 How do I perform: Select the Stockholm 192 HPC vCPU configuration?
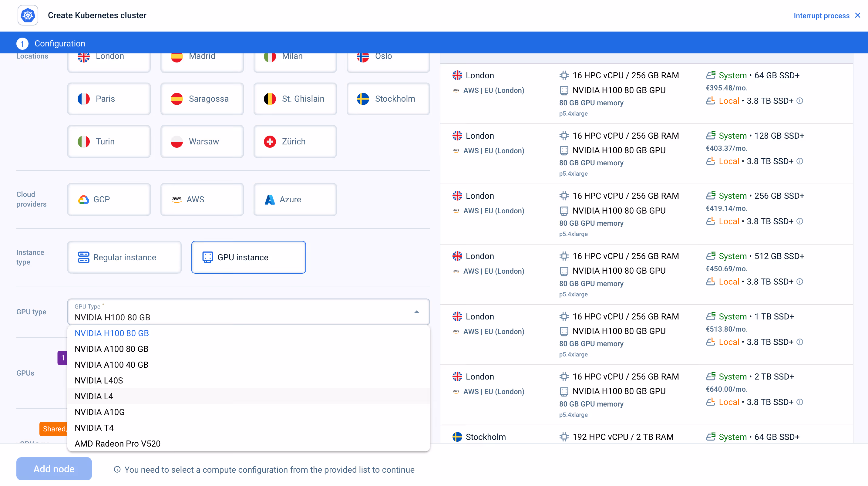point(646,434)
